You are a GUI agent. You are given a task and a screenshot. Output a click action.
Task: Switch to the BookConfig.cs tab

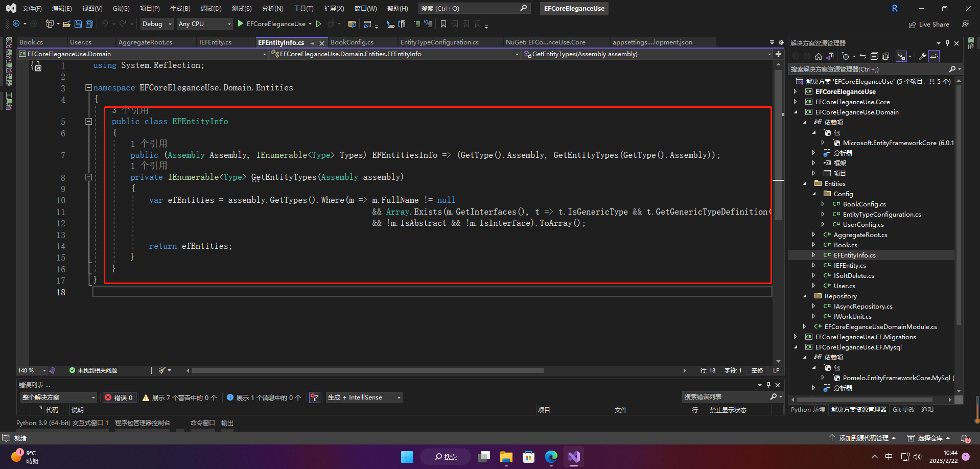pyautogui.click(x=352, y=42)
